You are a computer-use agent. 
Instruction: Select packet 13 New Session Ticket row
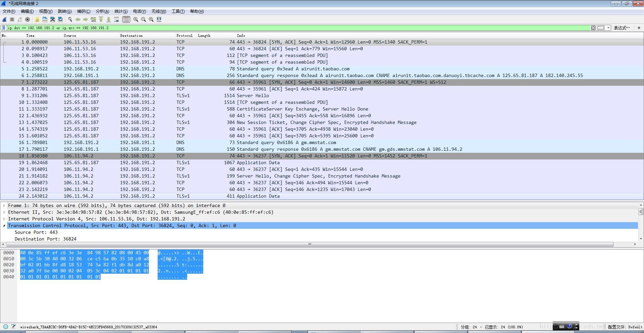[322, 122]
